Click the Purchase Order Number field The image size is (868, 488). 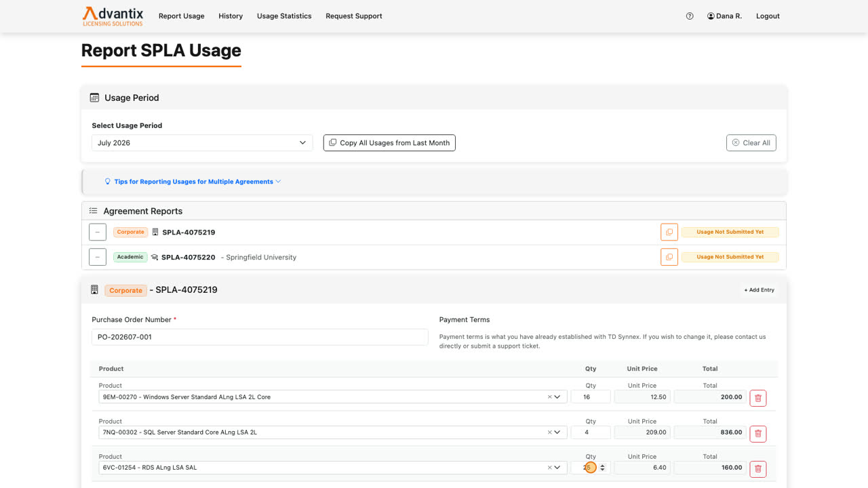click(x=260, y=337)
